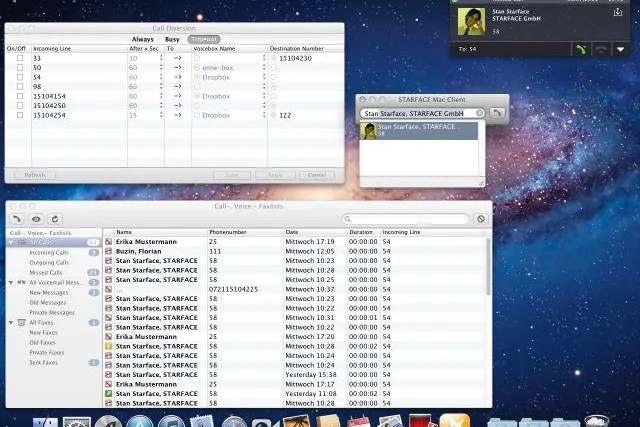Click the fax tray icon beside All Faxes
Viewport: 640px width, 427px height.
22,322
